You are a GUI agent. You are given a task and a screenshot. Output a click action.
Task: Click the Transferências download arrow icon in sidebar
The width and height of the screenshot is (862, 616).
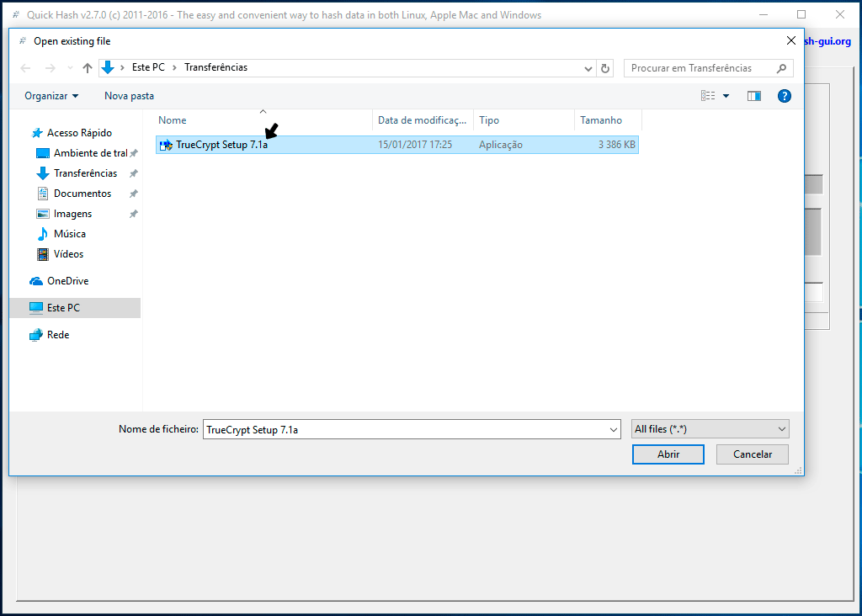click(42, 173)
